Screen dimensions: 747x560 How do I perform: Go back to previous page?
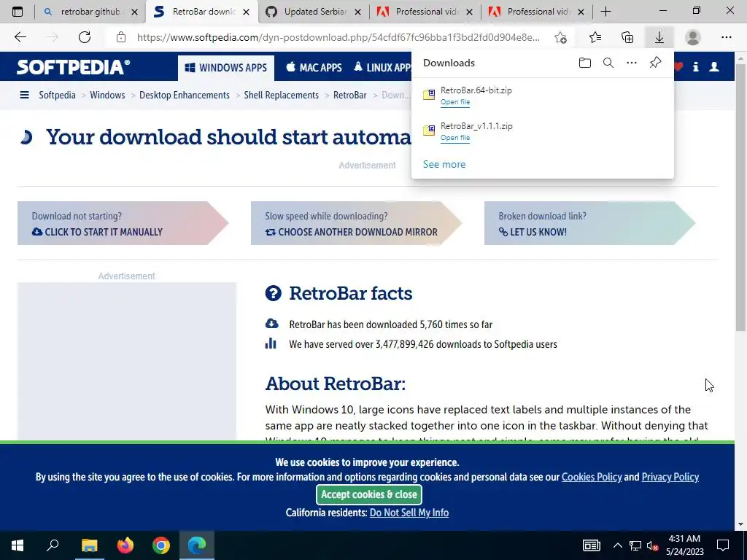click(20, 37)
